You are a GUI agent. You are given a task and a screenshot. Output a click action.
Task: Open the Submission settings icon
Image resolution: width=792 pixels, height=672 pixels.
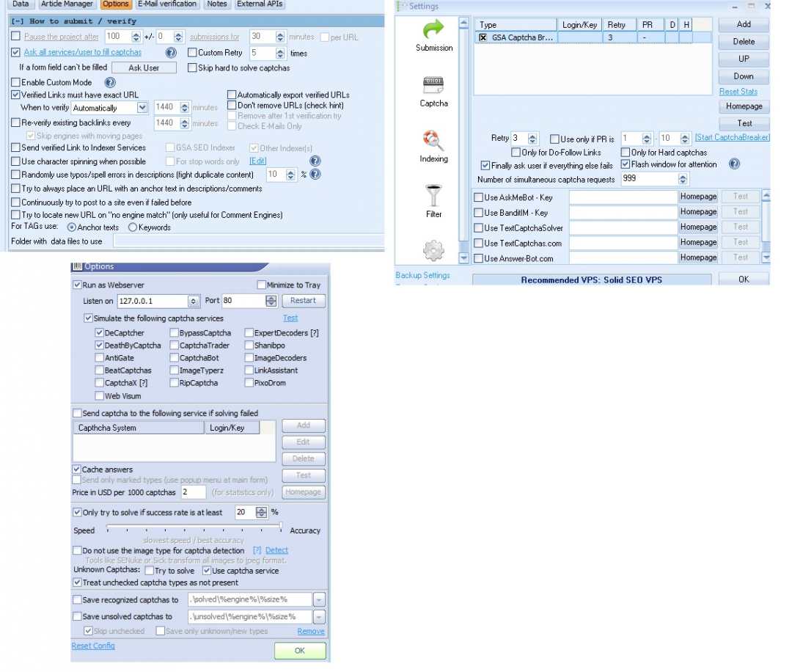[x=434, y=30]
